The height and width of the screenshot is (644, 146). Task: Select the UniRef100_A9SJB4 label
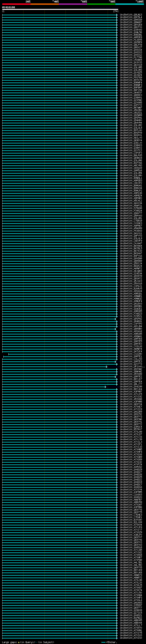131,326
